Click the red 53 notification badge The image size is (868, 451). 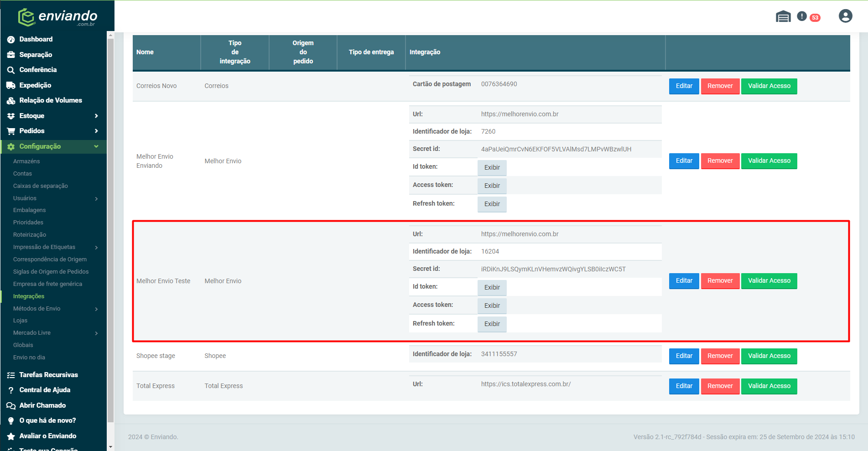point(815,18)
